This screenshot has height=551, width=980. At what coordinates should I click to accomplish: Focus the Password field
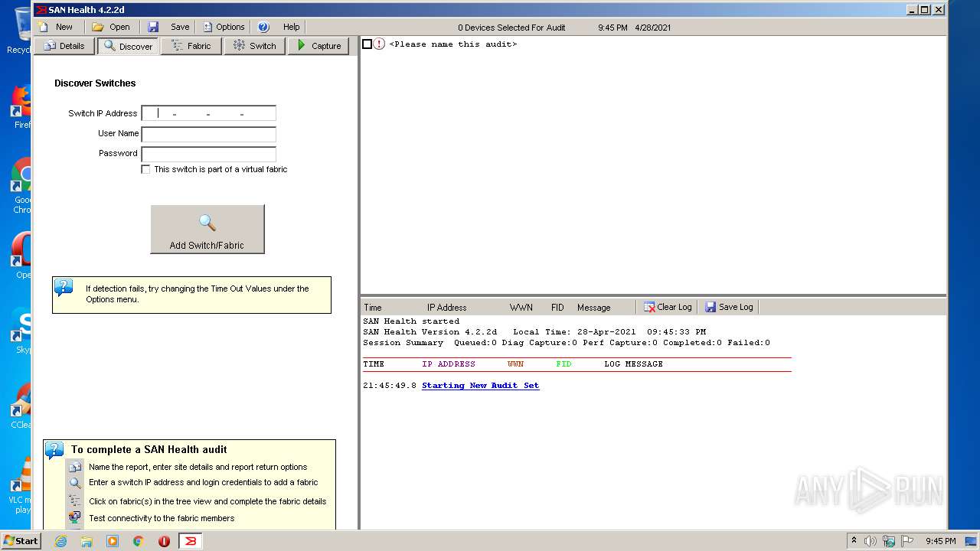(209, 154)
